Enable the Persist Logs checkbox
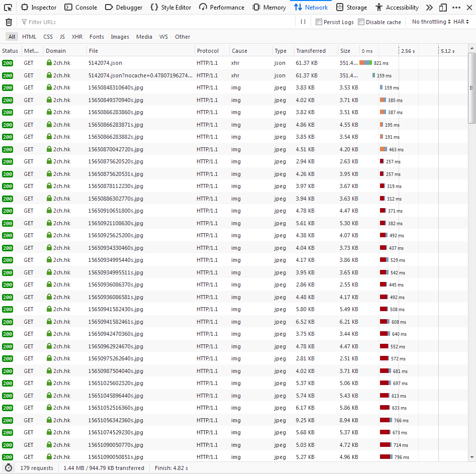This screenshot has height=474, width=476. tap(319, 22)
